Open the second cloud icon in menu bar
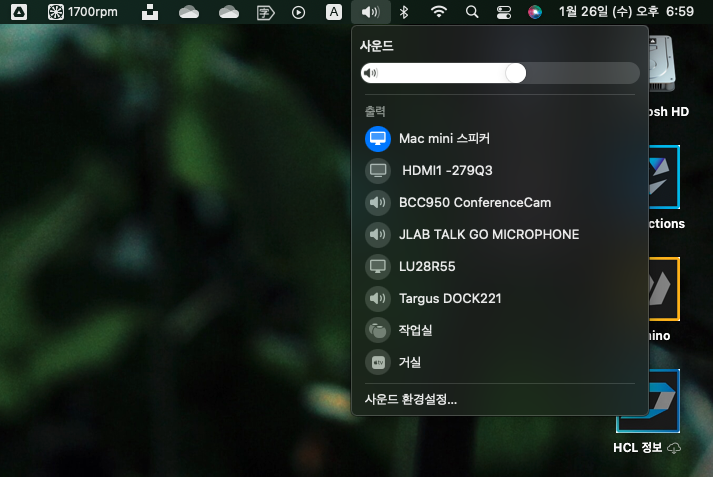Image resolution: width=713 pixels, height=477 pixels. 229,12
